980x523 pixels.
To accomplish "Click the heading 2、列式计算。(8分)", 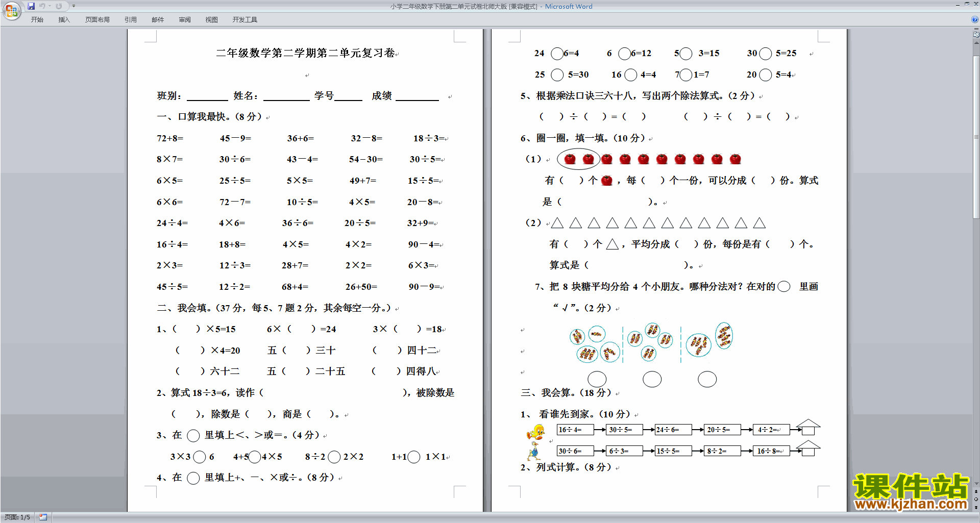I will coord(566,467).
